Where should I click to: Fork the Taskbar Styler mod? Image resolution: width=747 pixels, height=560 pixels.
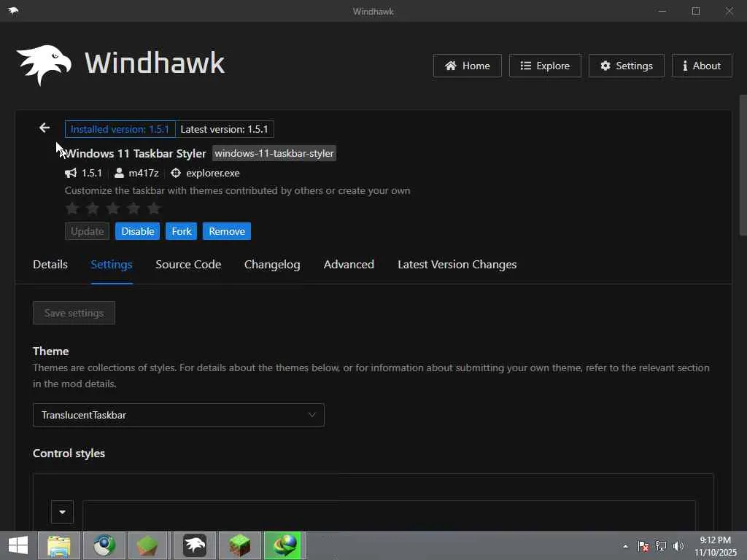coord(182,231)
